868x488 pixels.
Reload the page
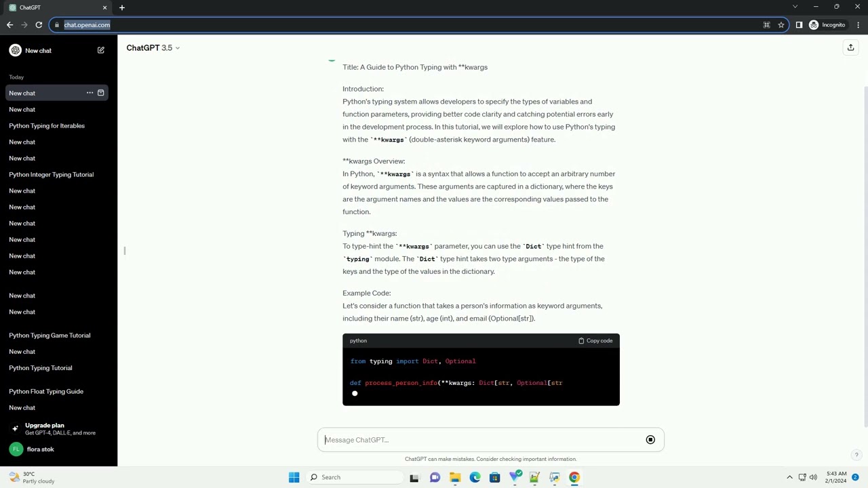tap(39, 25)
